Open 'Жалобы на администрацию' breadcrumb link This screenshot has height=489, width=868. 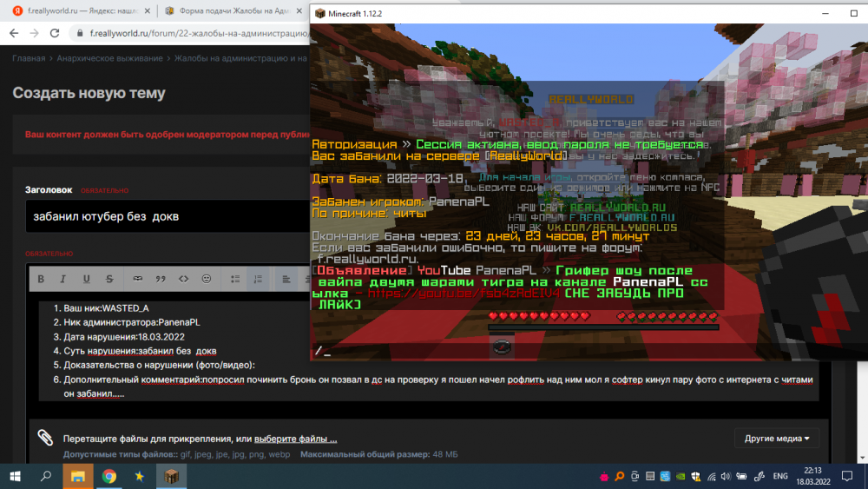tap(240, 58)
